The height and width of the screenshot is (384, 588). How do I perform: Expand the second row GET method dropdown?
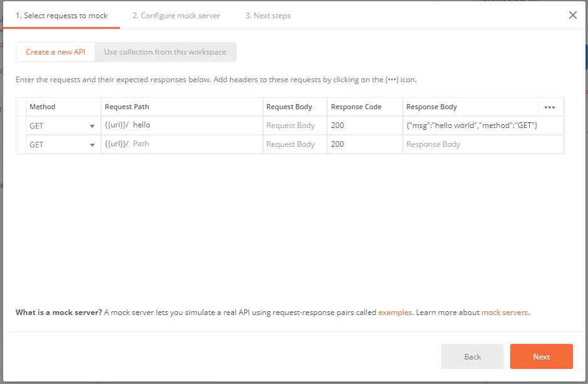[92, 145]
